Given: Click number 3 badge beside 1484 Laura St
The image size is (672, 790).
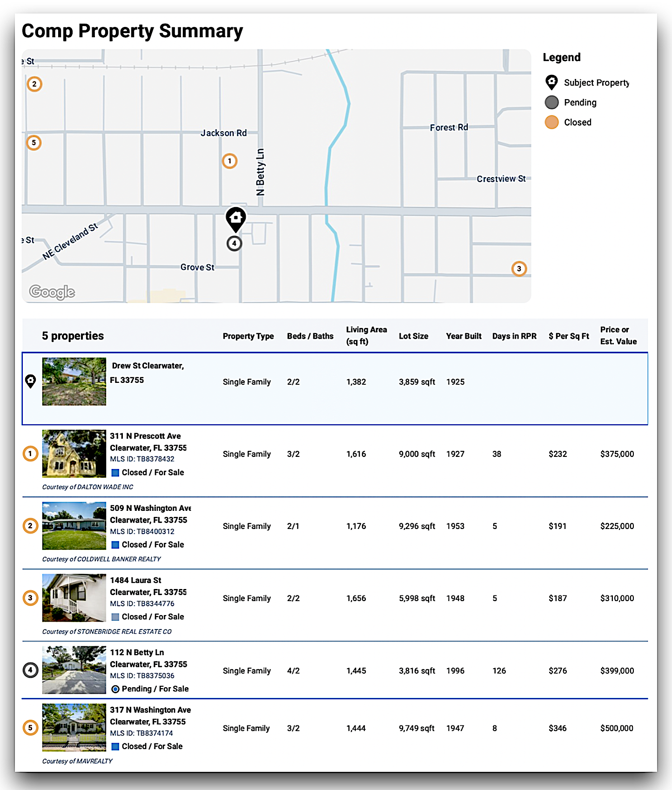Looking at the screenshot, I should click(x=30, y=598).
